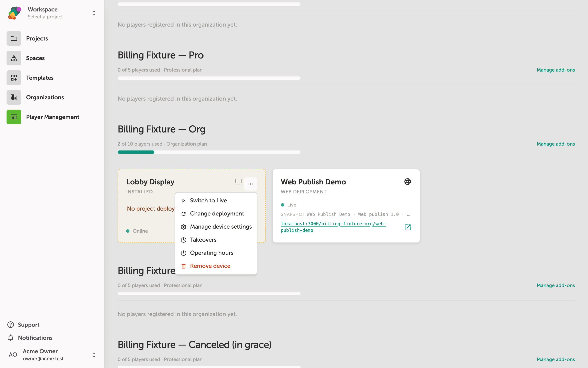Choose Switch to Live
This screenshot has width=588, height=368.
click(216, 201)
